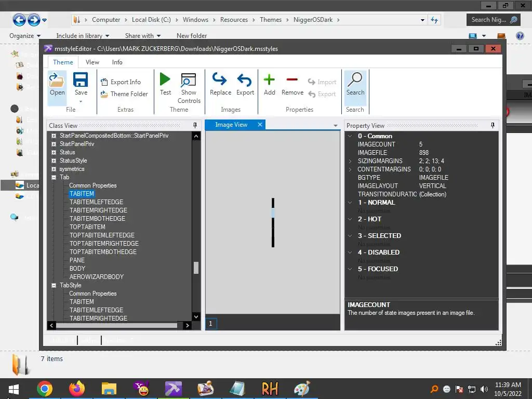The image size is (532, 399).
Task: Click the Explorer search box
Action: 494,20
